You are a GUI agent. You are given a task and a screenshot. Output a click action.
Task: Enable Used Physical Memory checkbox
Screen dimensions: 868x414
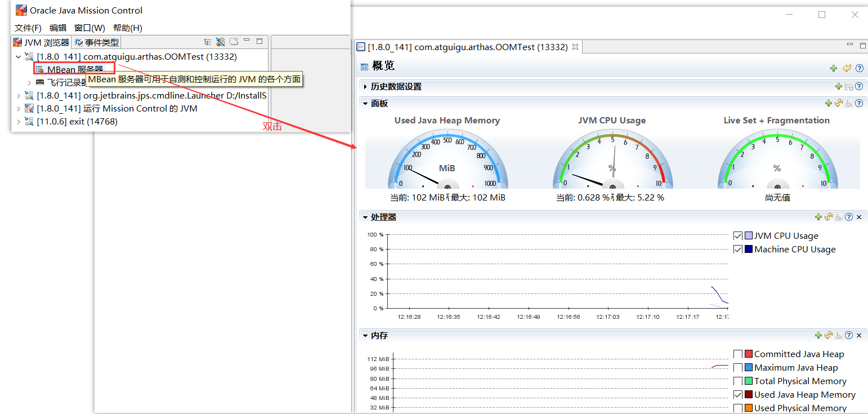coord(738,408)
